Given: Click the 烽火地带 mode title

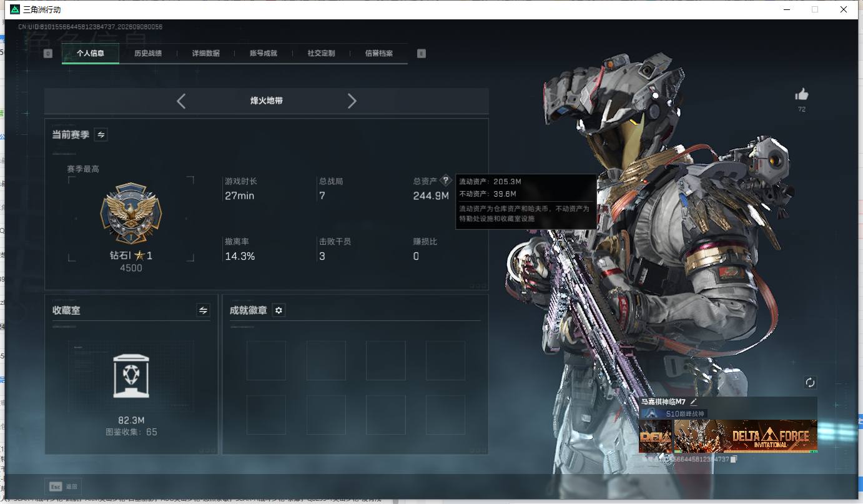Looking at the screenshot, I should click(x=267, y=101).
